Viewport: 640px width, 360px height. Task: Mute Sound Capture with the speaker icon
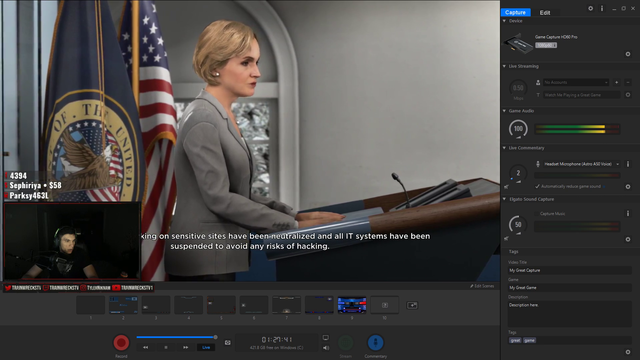coord(506,238)
